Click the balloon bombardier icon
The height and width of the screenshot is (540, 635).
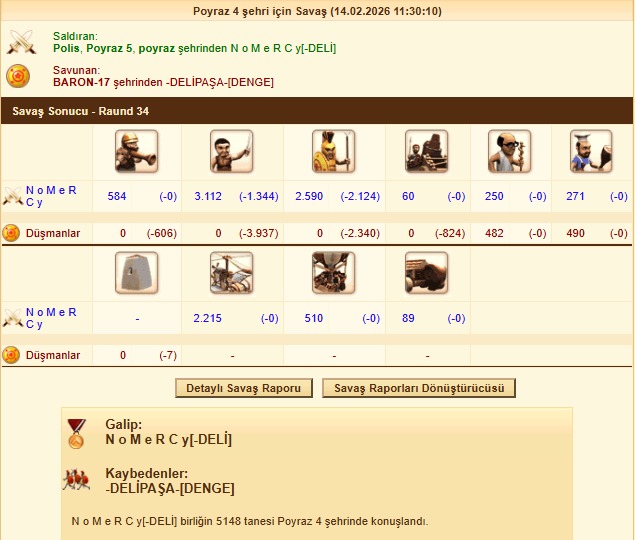334,273
